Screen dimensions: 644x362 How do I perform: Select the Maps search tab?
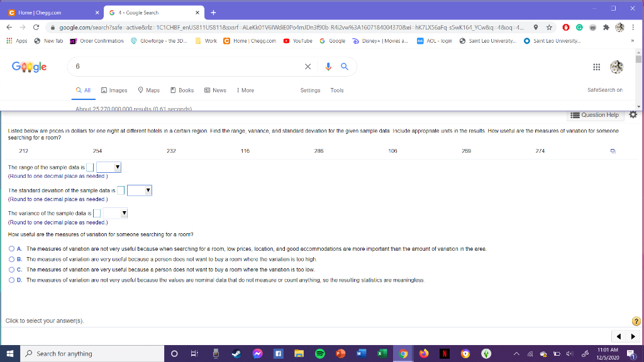click(148, 90)
